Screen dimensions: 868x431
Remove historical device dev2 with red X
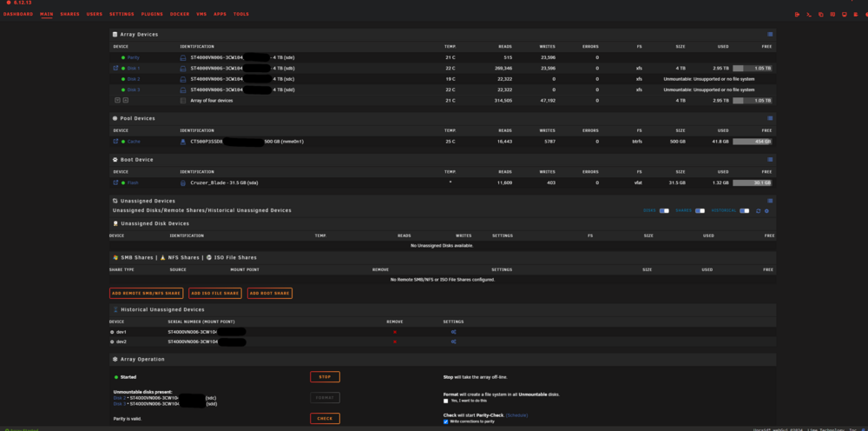(x=395, y=341)
